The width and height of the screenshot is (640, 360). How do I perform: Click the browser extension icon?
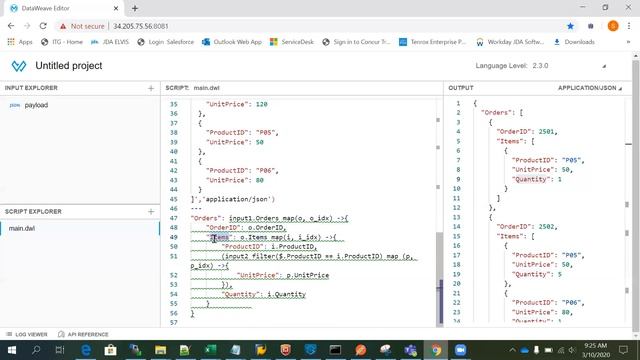point(591,26)
